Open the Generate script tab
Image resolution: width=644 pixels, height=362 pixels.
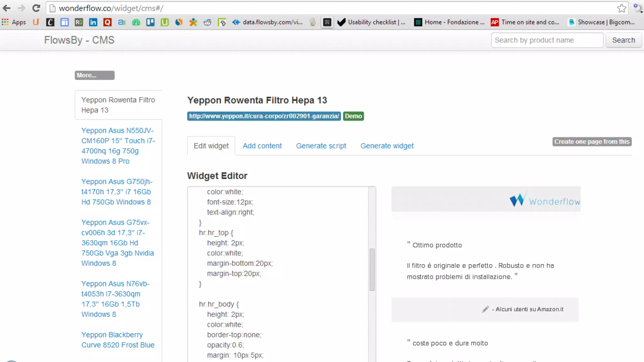pyautogui.click(x=321, y=146)
